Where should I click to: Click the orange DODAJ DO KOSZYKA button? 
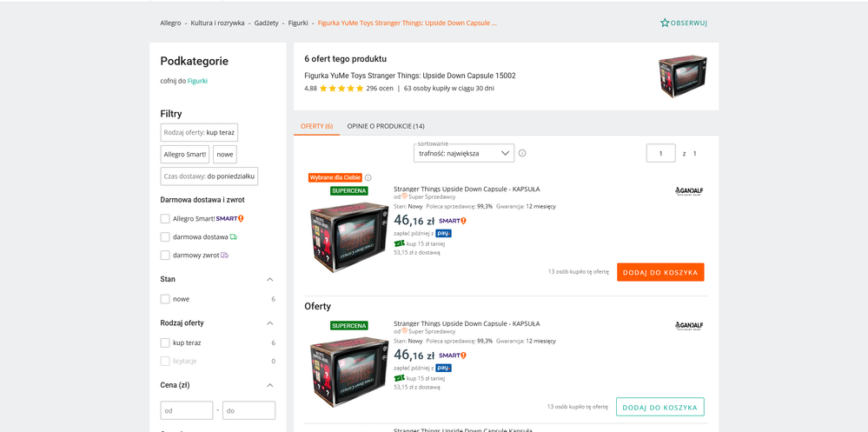coord(660,272)
